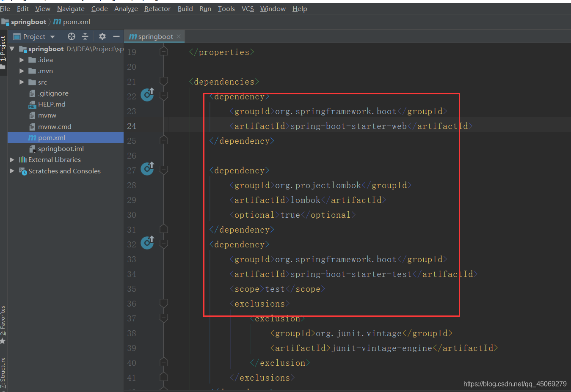Click the Collapse All icon in Project panel
This screenshot has height=392, width=571.
click(x=85, y=36)
